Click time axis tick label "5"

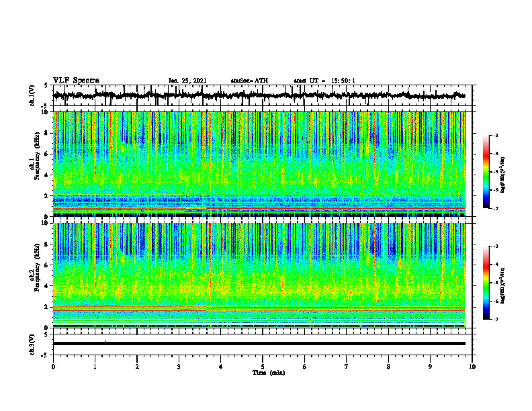tap(263, 367)
